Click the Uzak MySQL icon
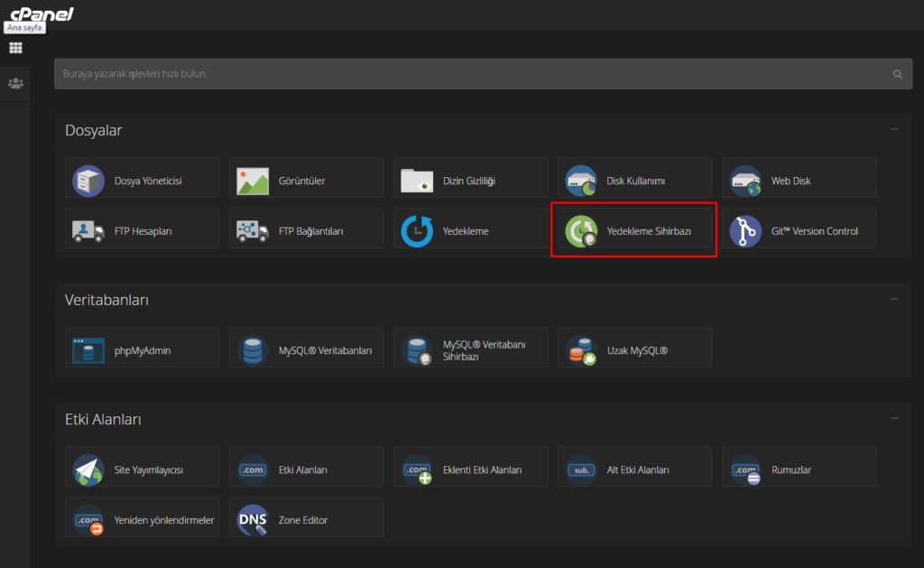The width and height of the screenshot is (924, 568). pyautogui.click(x=582, y=350)
